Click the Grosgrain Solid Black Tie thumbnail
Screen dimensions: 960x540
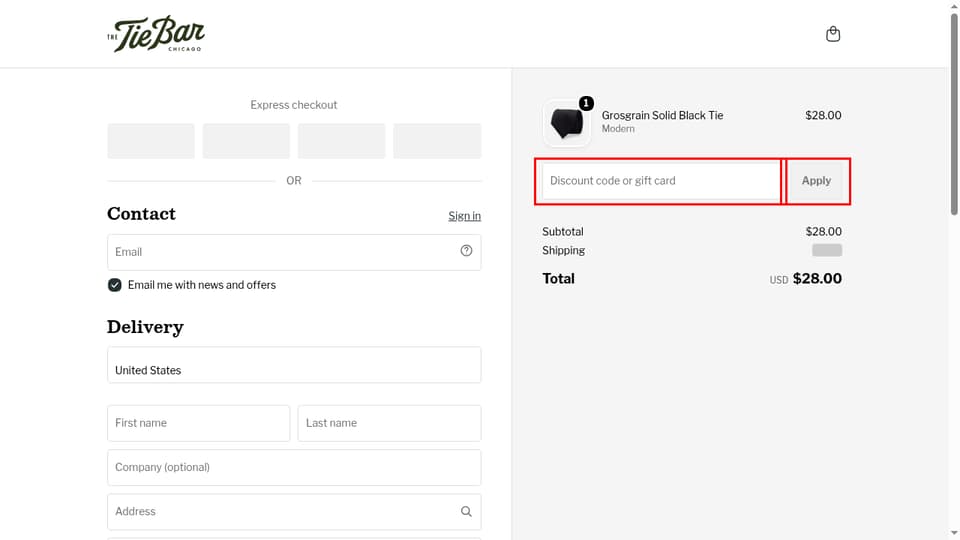click(x=567, y=122)
